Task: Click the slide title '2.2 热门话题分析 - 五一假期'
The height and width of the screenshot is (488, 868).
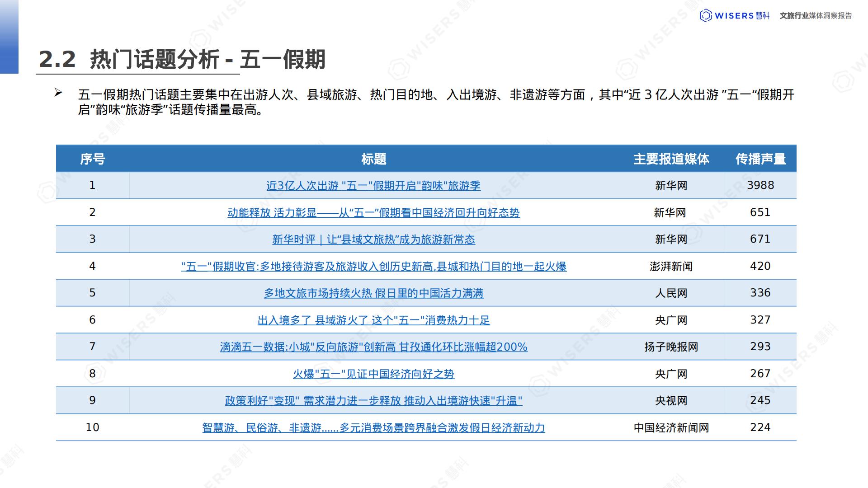Action: 182,60
